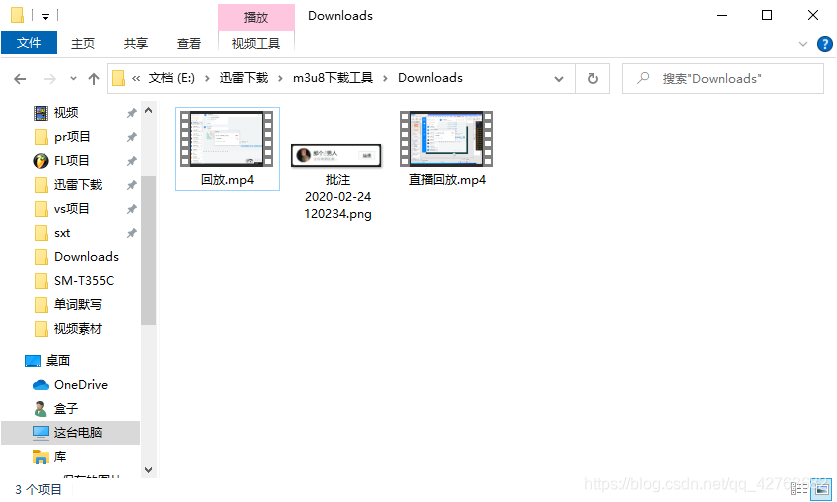The width and height of the screenshot is (837, 502).
Task: Open the 视频工具 ribbon tab
Action: [256, 43]
